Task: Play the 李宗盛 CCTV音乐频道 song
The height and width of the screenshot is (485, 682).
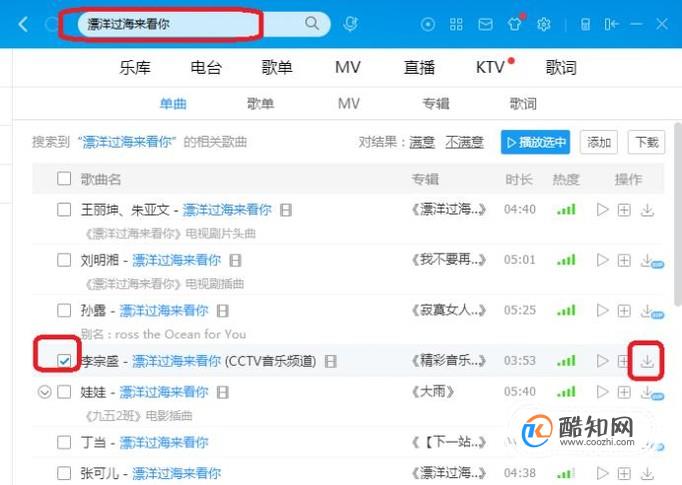Action: [602, 361]
